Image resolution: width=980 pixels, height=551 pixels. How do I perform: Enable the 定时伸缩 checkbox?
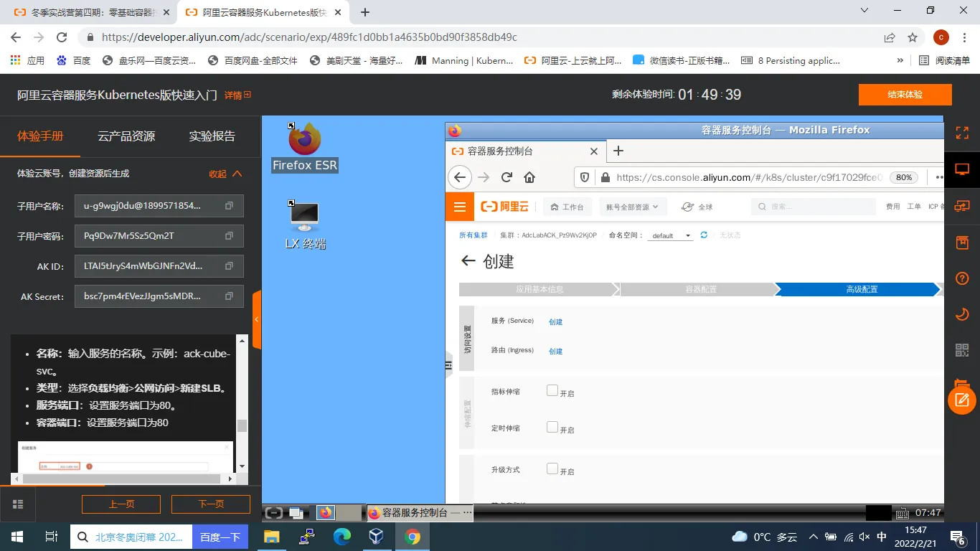552,427
